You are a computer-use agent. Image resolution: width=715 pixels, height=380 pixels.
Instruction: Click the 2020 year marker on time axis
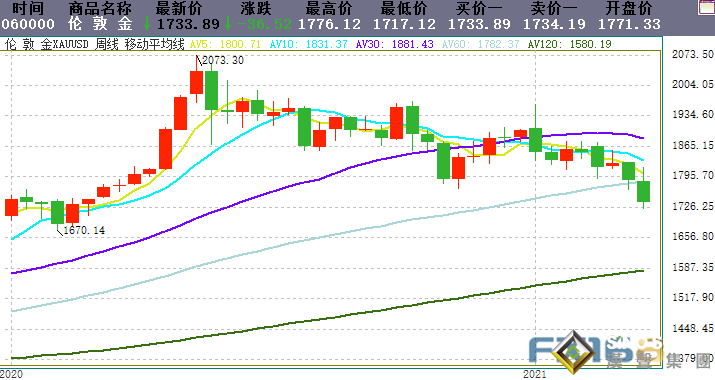click(11, 375)
